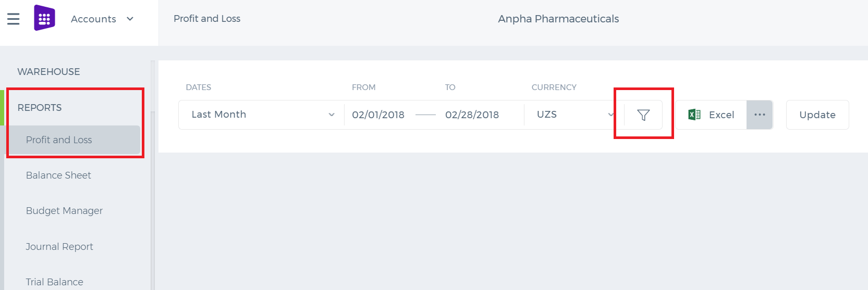The height and width of the screenshot is (290, 868).
Task: Open the Journal Report item
Action: [x=59, y=247]
